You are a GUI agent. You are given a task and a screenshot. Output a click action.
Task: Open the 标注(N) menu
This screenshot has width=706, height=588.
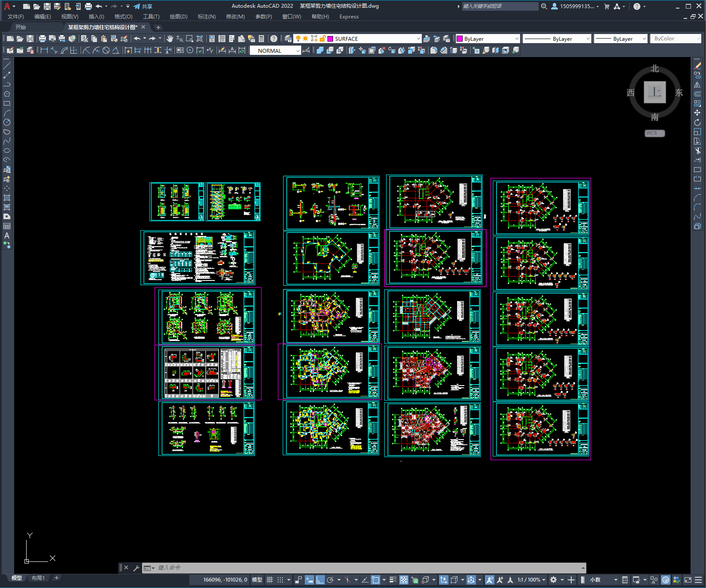coord(206,17)
